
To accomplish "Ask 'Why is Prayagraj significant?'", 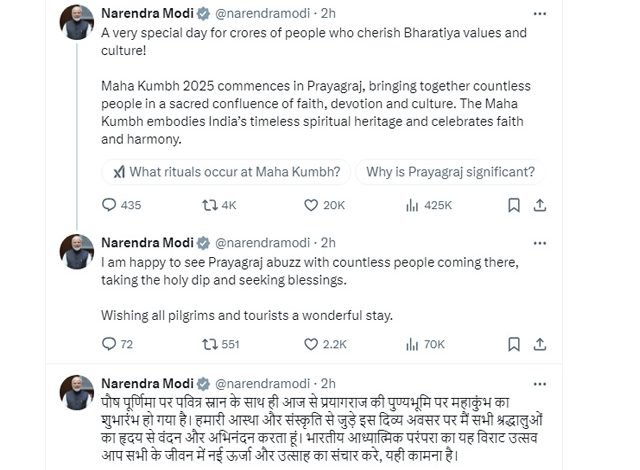I will tap(450, 171).
